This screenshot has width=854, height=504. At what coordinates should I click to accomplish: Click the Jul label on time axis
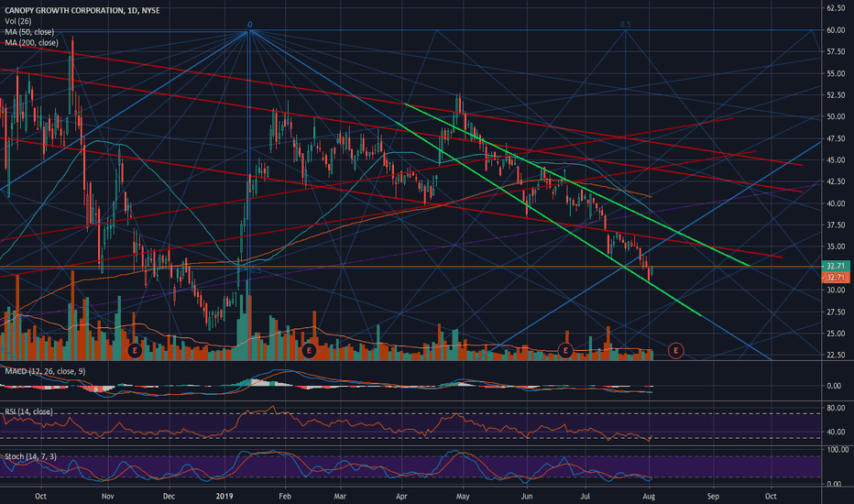[x=586, y=497]
